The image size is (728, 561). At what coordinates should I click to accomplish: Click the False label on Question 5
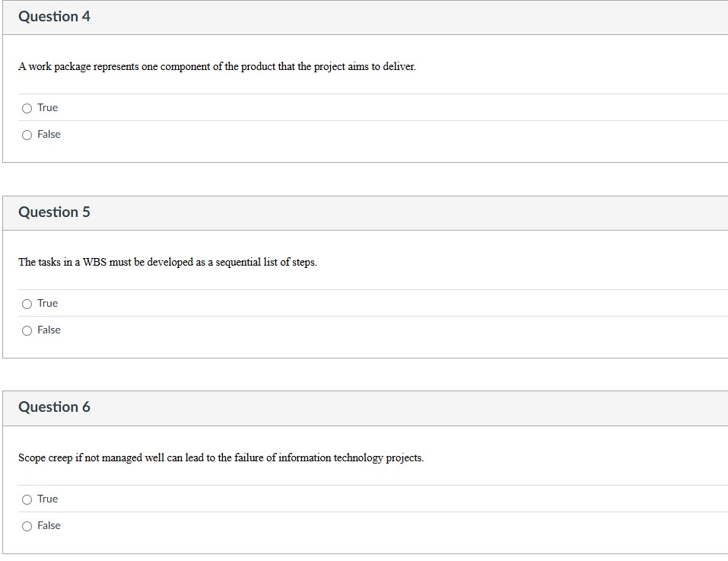(49, 330)
